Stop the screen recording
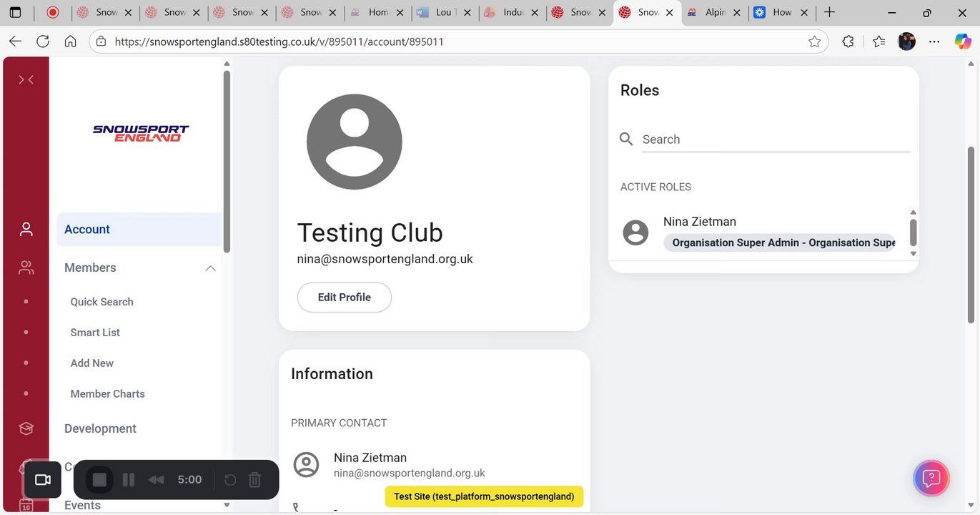The image size is (980, 515). (99, 479)
